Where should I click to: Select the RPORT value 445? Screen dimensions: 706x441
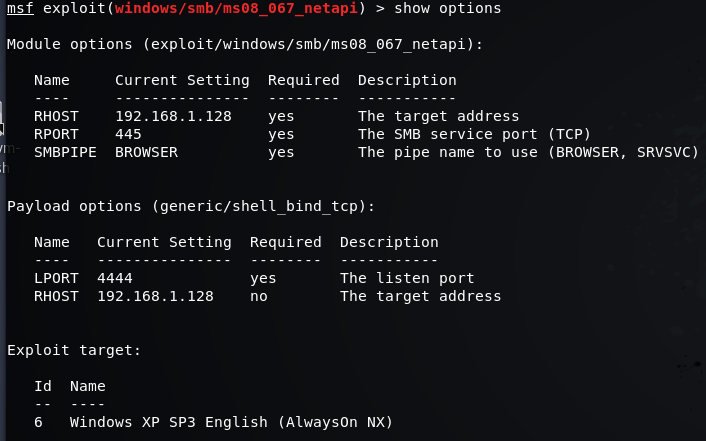tap(128, 134)
